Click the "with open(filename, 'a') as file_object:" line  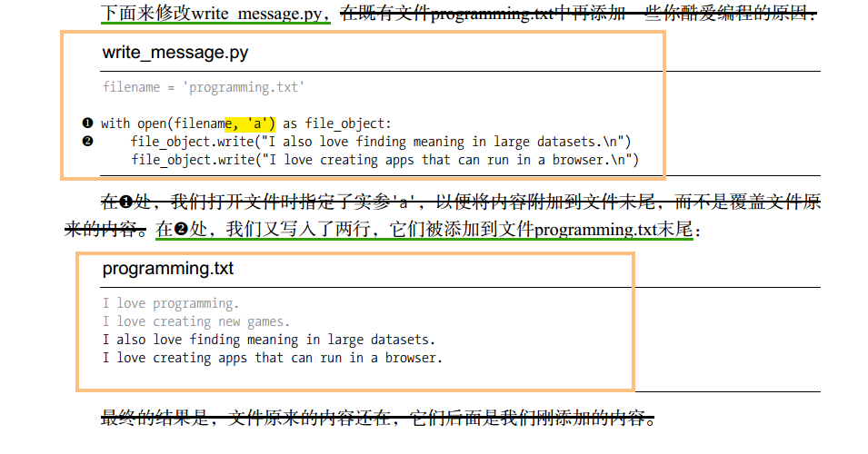click(x=245, y=123)
